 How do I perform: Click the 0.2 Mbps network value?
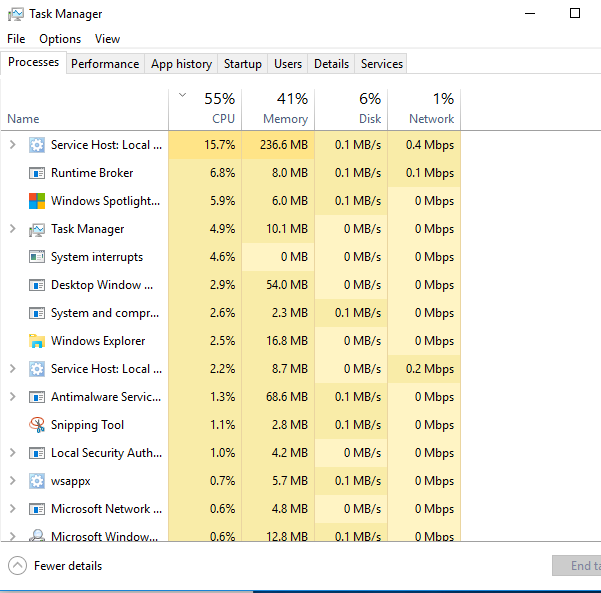click(x=430, y=369)
